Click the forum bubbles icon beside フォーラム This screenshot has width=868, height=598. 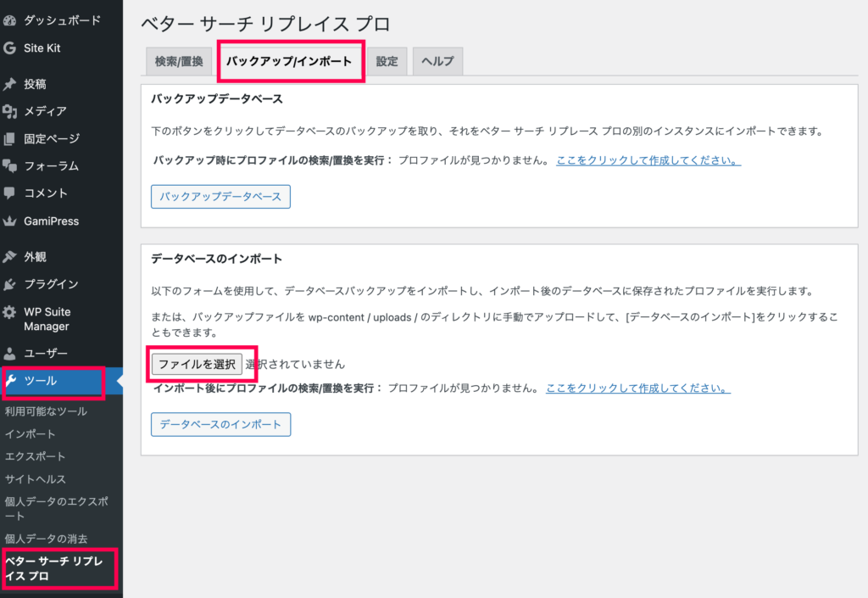pyautogui.click(x=9, y=165)
